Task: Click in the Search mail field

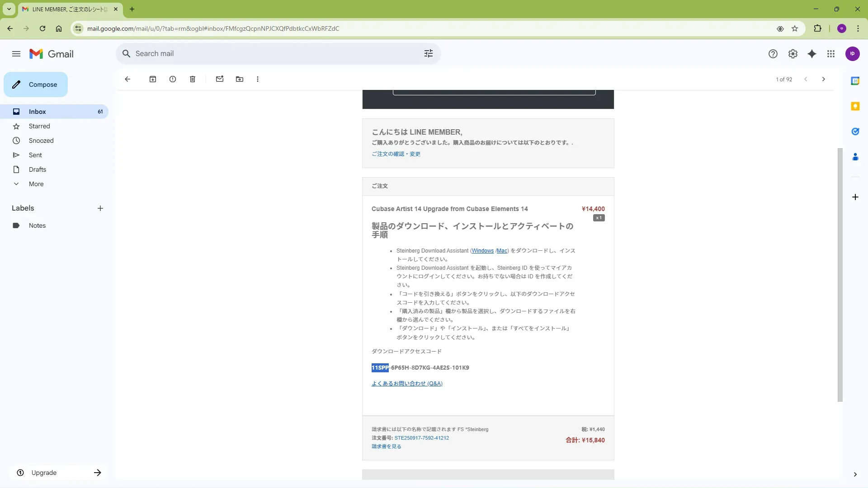Action: click(x=271, y=54)
